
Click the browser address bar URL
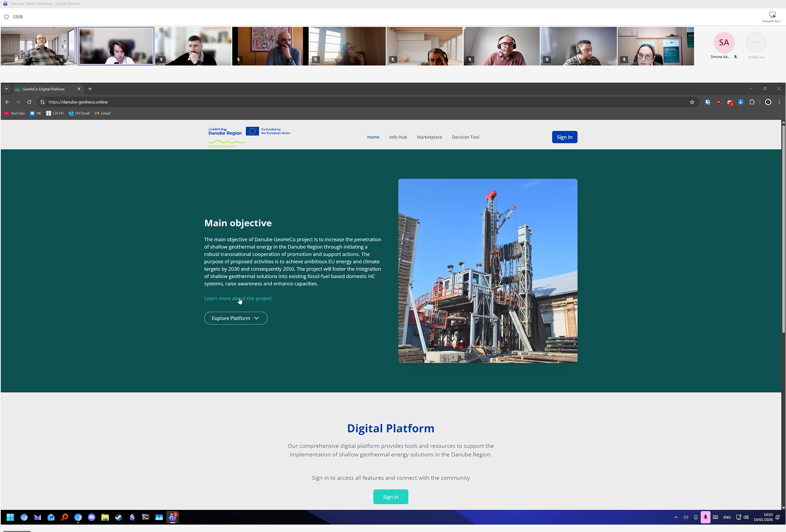click(x=78, y=102)
